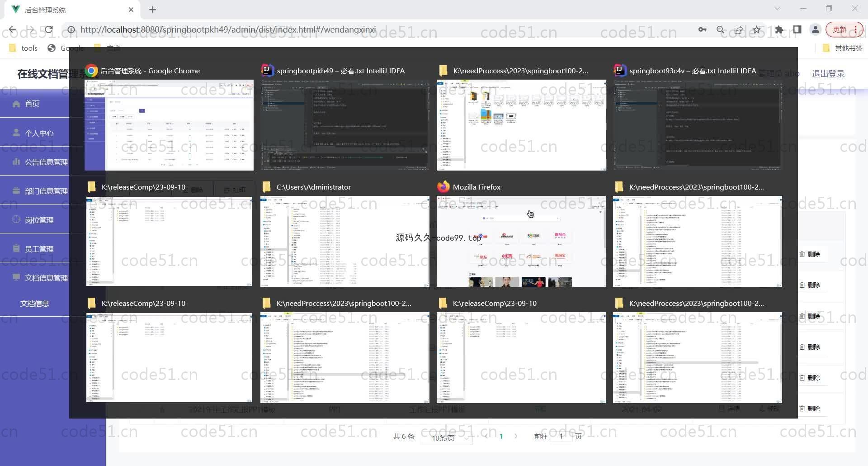868x466 pixels.
Task: Select the 后台管理系统 Chrome tab
Action: (x=72, y=10)
